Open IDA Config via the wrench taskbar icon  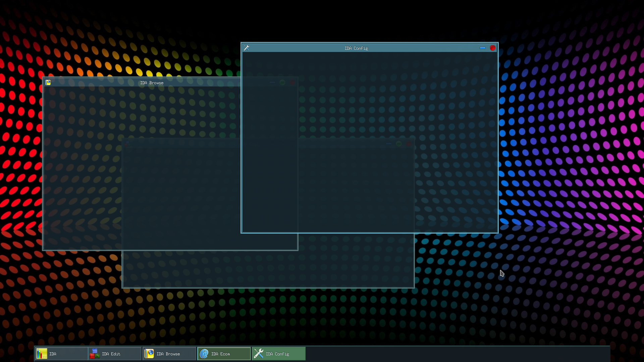click(x=259, y=354)
